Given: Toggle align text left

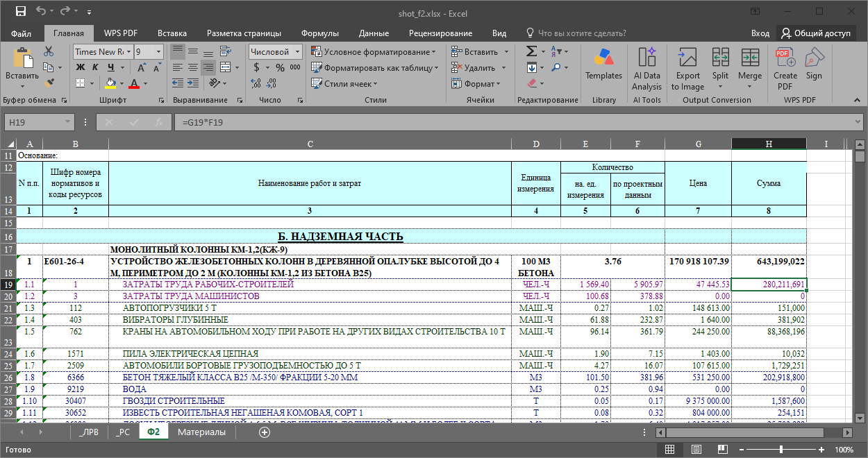Looking at the screenshot, I should tap(177, 67).
